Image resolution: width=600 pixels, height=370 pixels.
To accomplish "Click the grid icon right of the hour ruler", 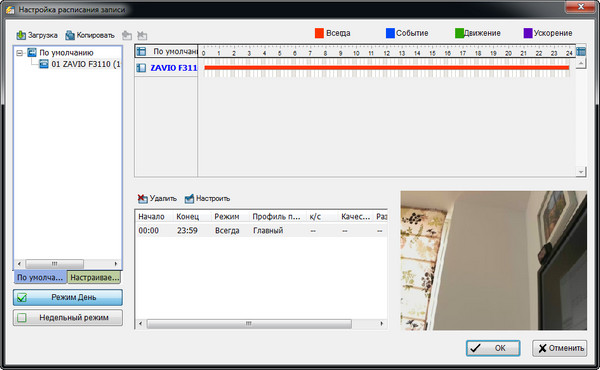I will pos(581,51).
